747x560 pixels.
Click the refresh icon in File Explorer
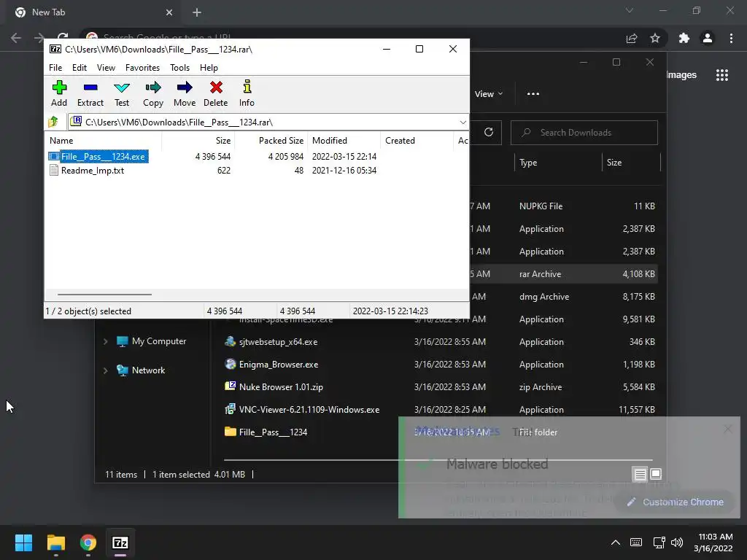click(488, 132)
